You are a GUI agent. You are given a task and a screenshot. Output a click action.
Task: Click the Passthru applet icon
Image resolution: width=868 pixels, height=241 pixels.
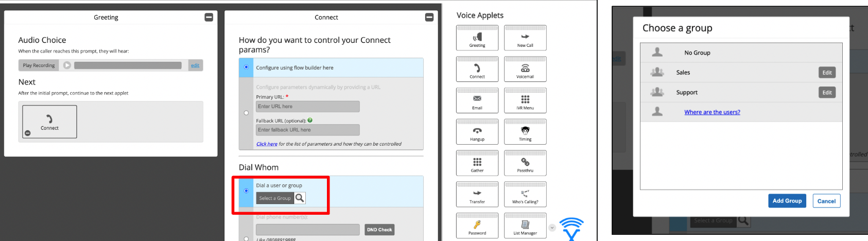[525, 164]
